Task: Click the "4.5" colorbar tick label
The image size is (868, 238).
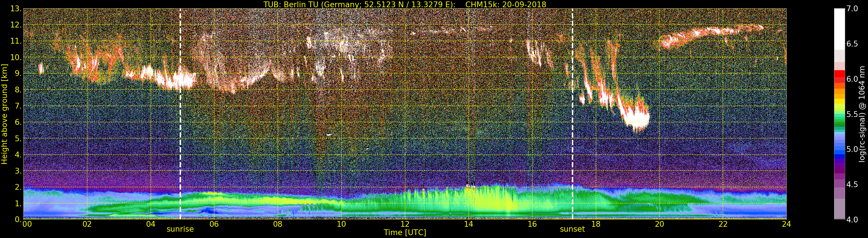Action: tap(852, 184)
